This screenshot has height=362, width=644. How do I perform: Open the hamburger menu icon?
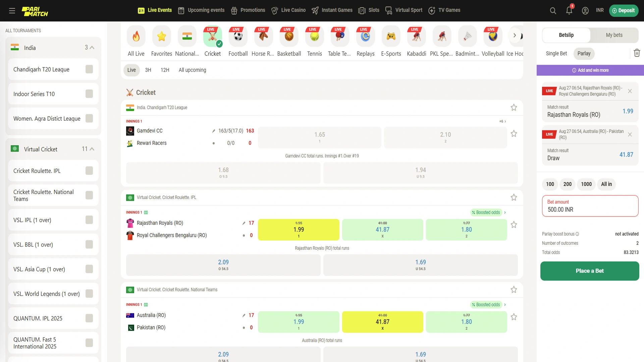12,11
